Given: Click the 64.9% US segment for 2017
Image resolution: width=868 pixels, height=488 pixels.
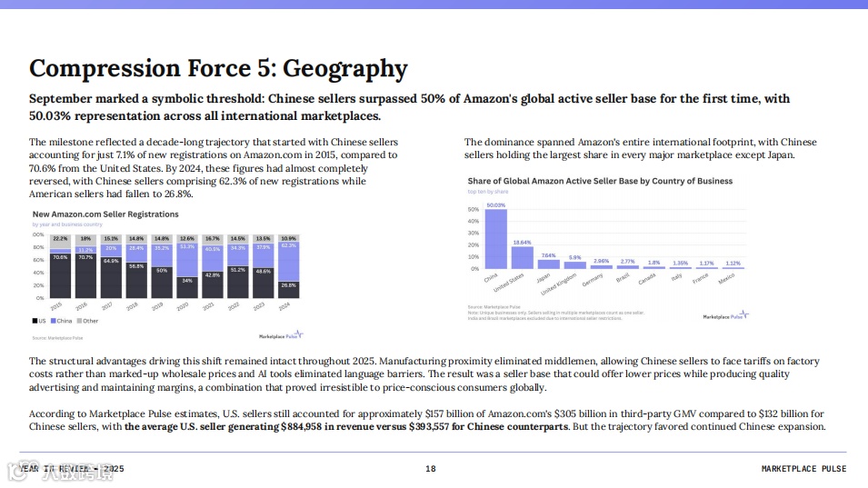Looking at the screenshot, I should 111,278.
